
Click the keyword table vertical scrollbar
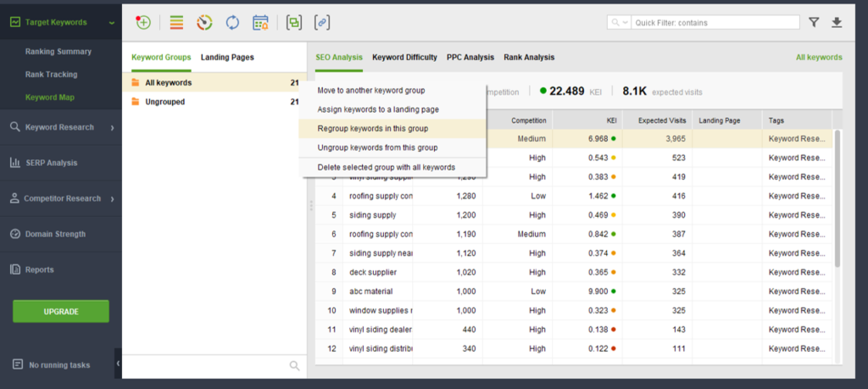[837, 199]
